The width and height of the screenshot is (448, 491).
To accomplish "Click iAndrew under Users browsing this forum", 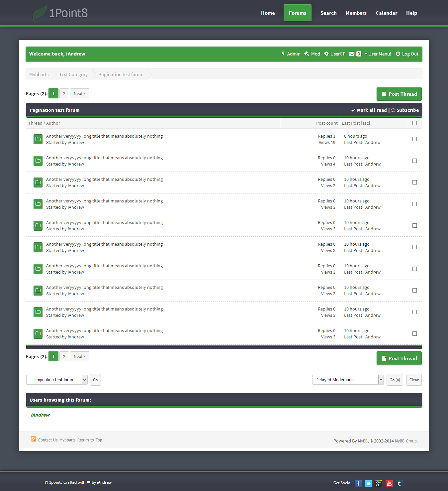I will tap(40, 415).
